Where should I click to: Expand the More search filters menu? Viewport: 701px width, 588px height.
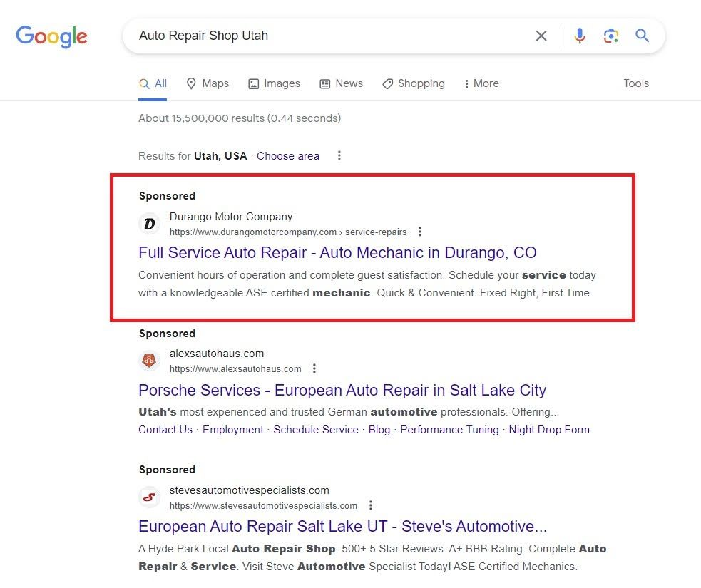point(481,83)
